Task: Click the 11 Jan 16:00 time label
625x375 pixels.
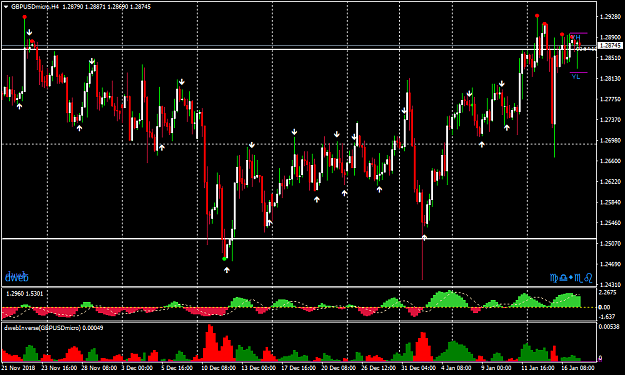Action: click(x=537, y=367)
